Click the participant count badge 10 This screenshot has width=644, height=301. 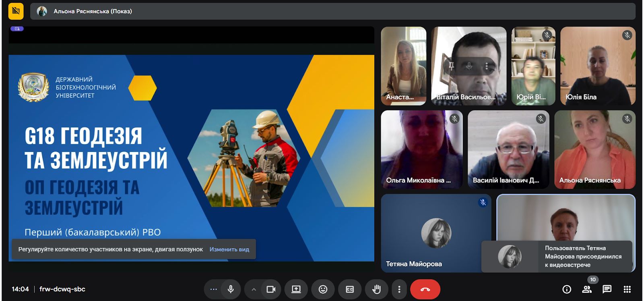coord(593,280)
